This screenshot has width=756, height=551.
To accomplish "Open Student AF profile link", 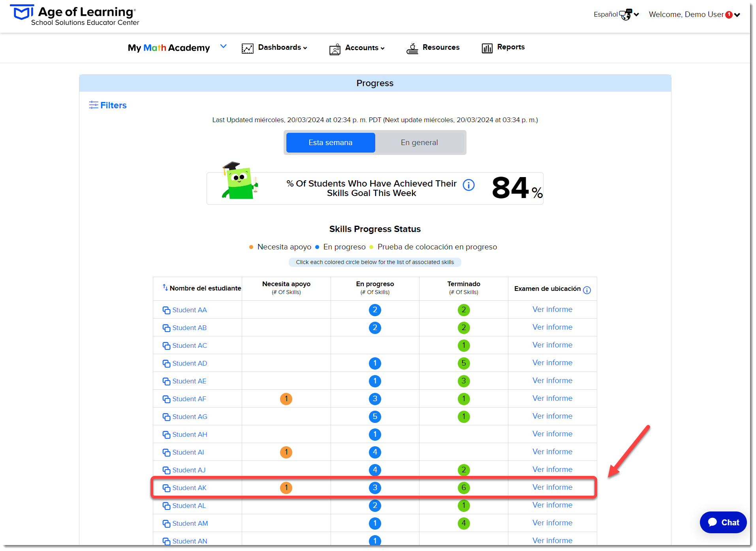I will point(189,399).
